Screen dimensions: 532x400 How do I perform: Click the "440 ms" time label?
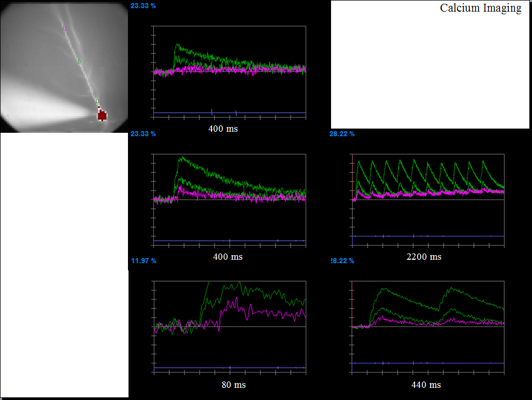point(426,385)
